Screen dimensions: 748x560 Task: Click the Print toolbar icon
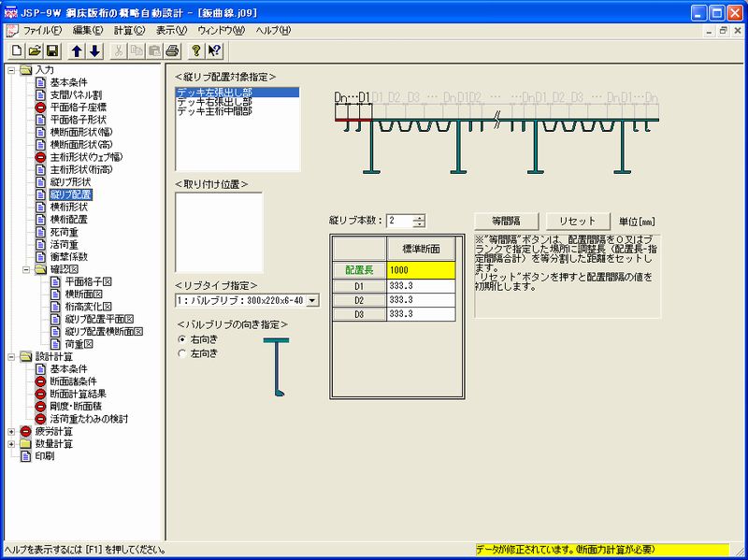tap(172, 50)
